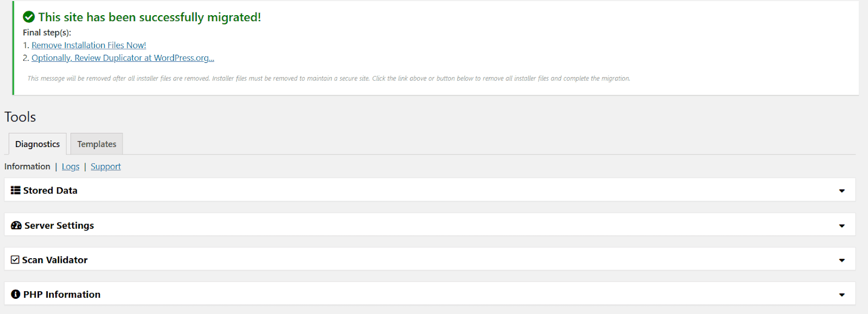Click the Scan Validator section title
This screenshot has width=868, height=314.
pos(55,260)
